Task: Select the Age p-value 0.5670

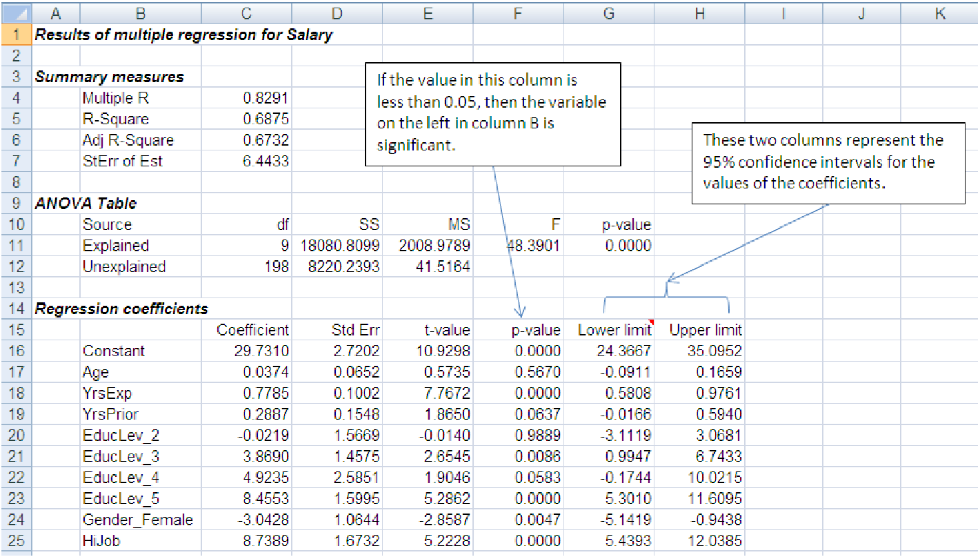Action: [518, 372]
